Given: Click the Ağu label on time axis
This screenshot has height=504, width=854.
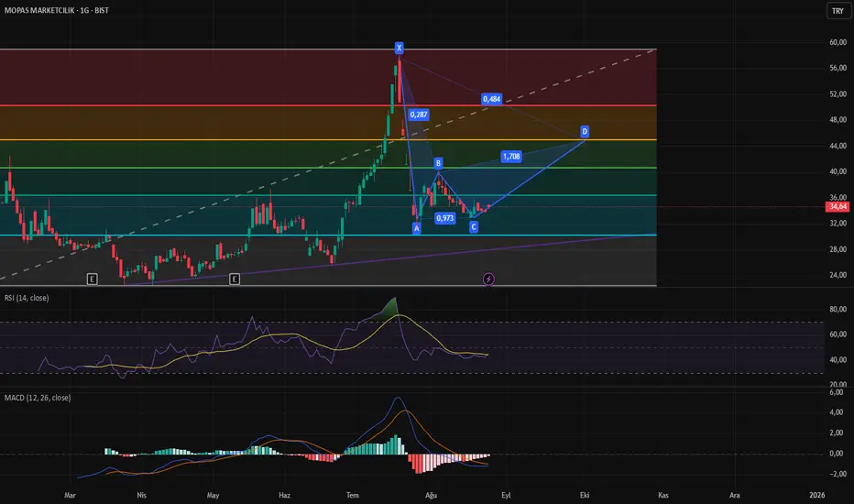Looking at the screenshot, I should 431,495.
